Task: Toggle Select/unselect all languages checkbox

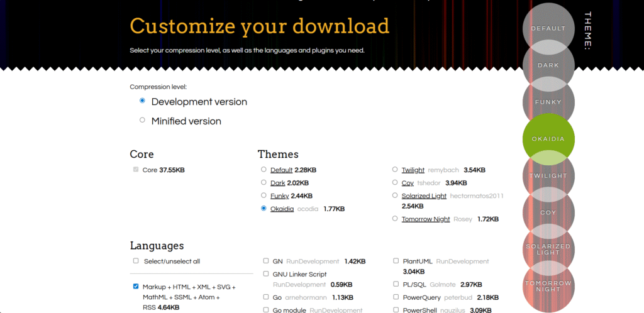Action: tap(136, 261)
